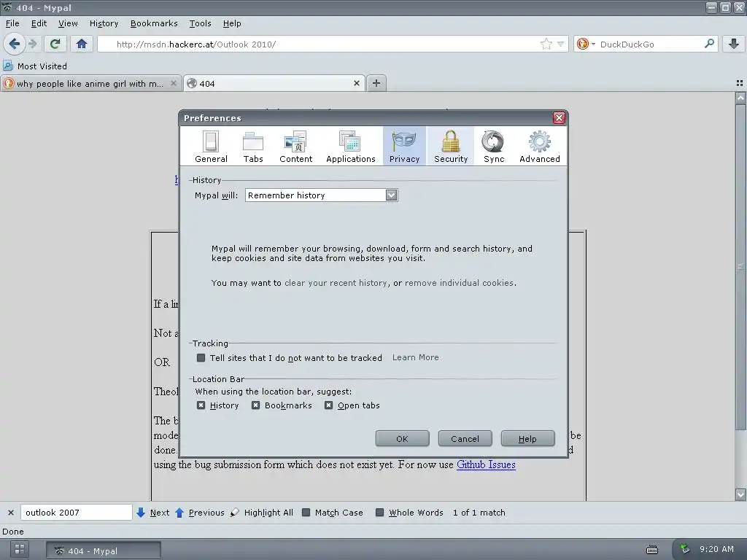Close the 404 tab
747x560 pixels.
point(356,83)
